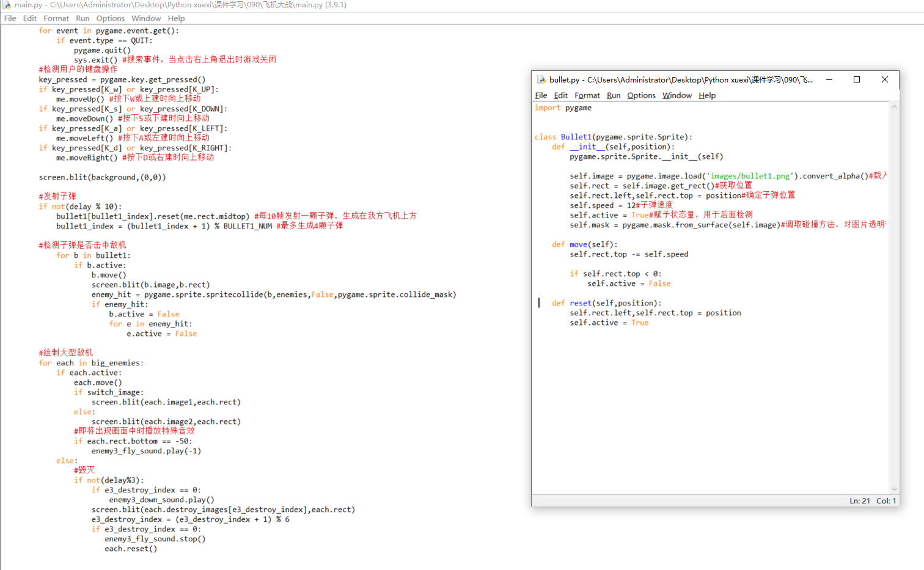The width and height of the screenshot is (924, 570).
Task: Click 'me.moveLeft()' line
Action: pos(85,138)
